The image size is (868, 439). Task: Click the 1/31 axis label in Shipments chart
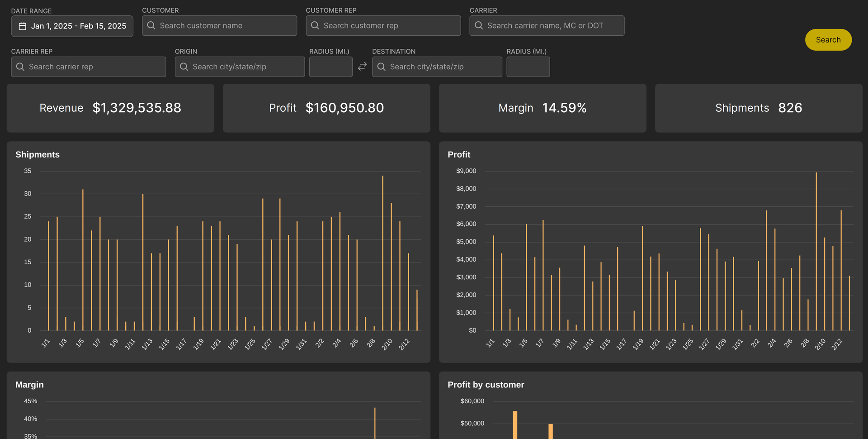point(301,344)
